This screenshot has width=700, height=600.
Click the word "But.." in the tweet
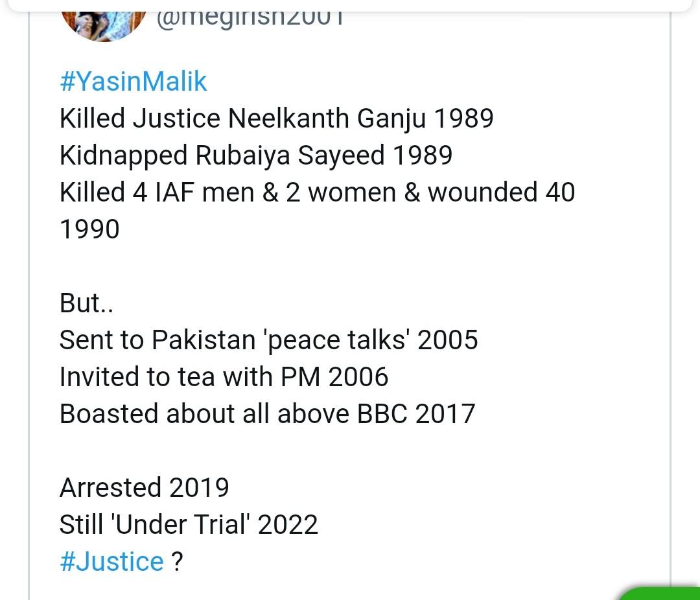coord(86,303)
